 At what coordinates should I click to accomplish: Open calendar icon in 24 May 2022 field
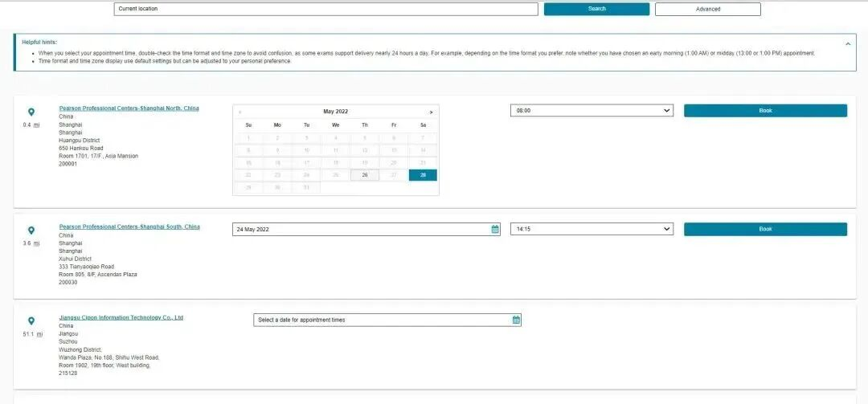click(x=495, y=229)
